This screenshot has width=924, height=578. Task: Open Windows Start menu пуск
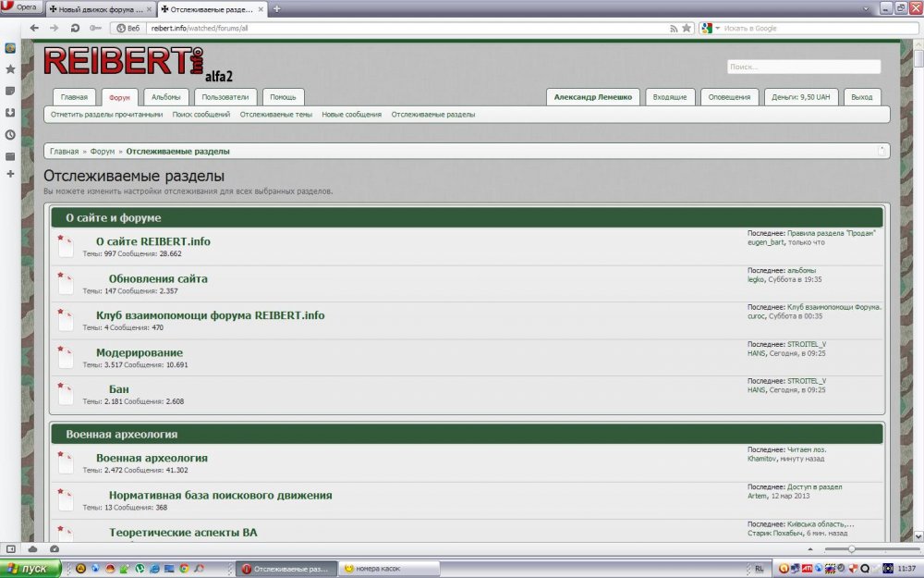point(30,568)
